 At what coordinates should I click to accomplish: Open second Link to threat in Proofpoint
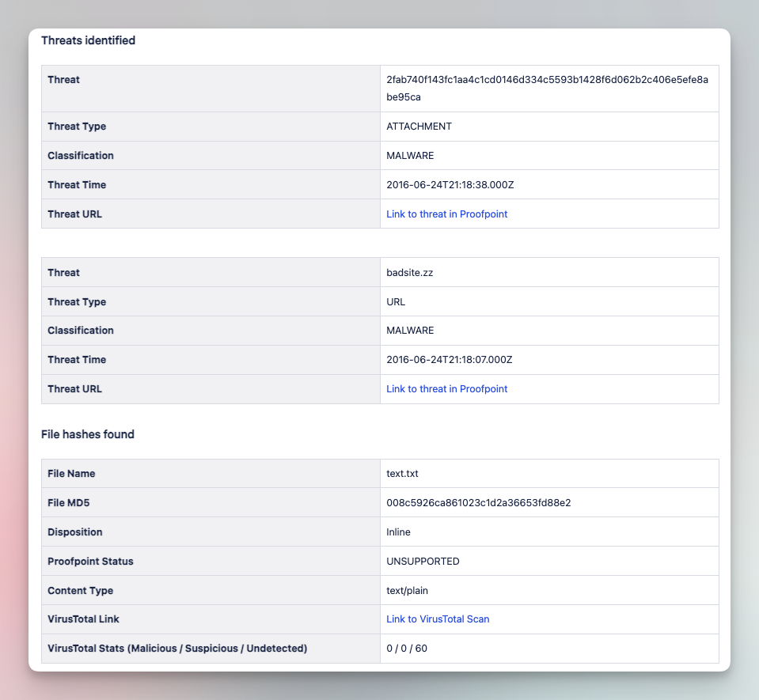446,389
